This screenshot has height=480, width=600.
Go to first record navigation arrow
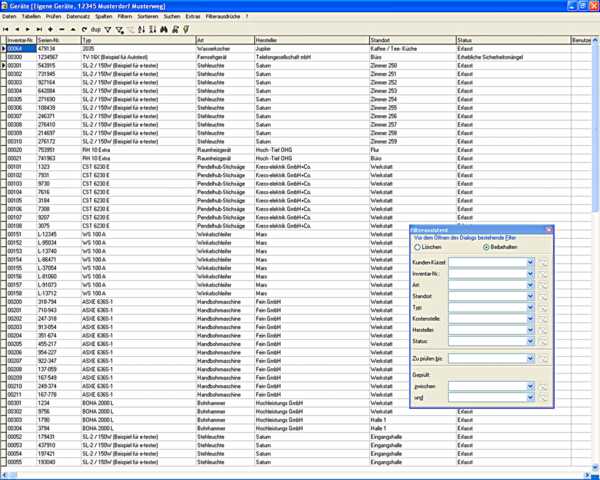click(x=6, y=30)
